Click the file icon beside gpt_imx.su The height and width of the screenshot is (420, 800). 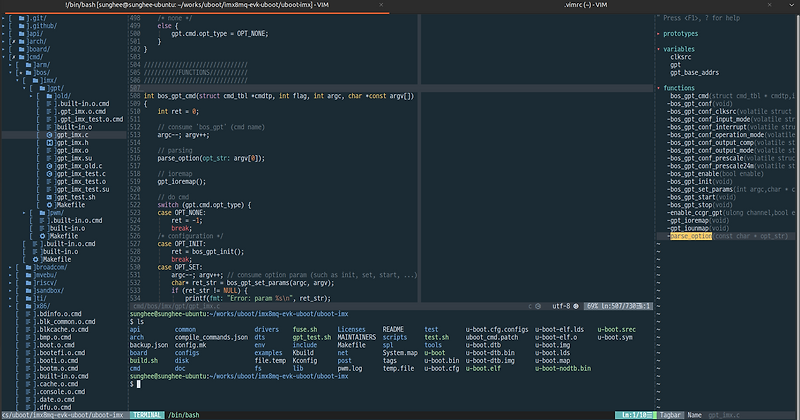[x=49, y=159]
